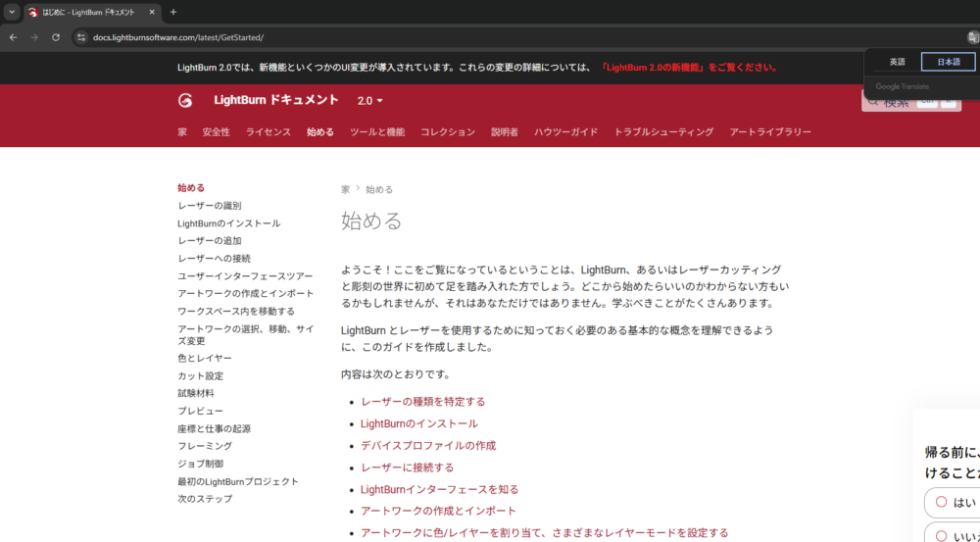Viewport: 980px width, 542px height.
Task: Close the LightBurn browser tab
Action: pos(152,12)
